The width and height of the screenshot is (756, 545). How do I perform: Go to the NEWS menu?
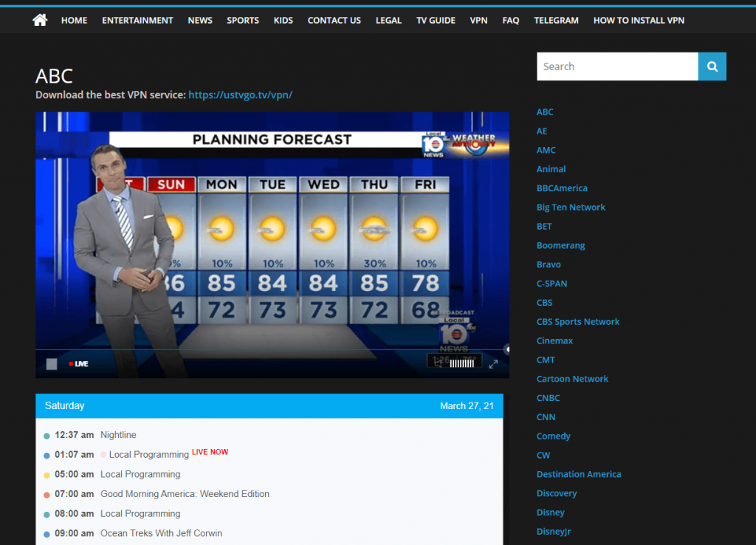(200, 20)
